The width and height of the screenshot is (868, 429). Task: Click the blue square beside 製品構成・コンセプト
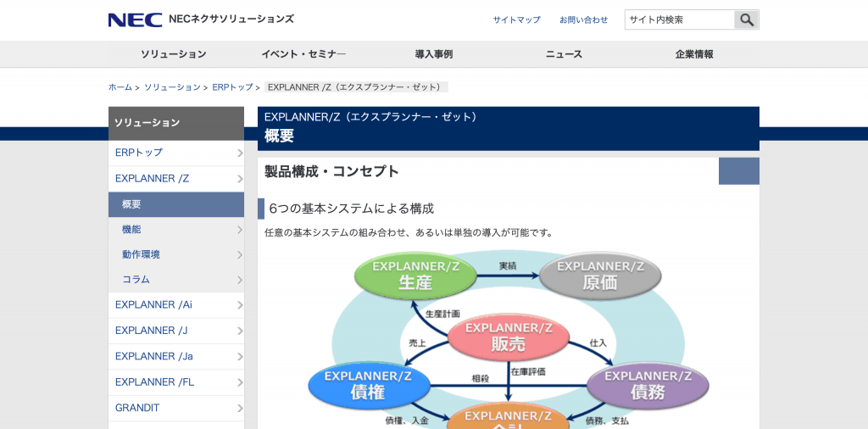739,171
